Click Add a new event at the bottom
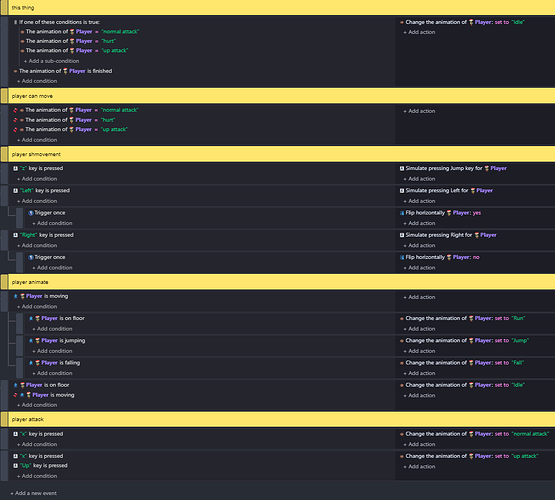Viewport: 555px width, 500px height. pos(33,493)
